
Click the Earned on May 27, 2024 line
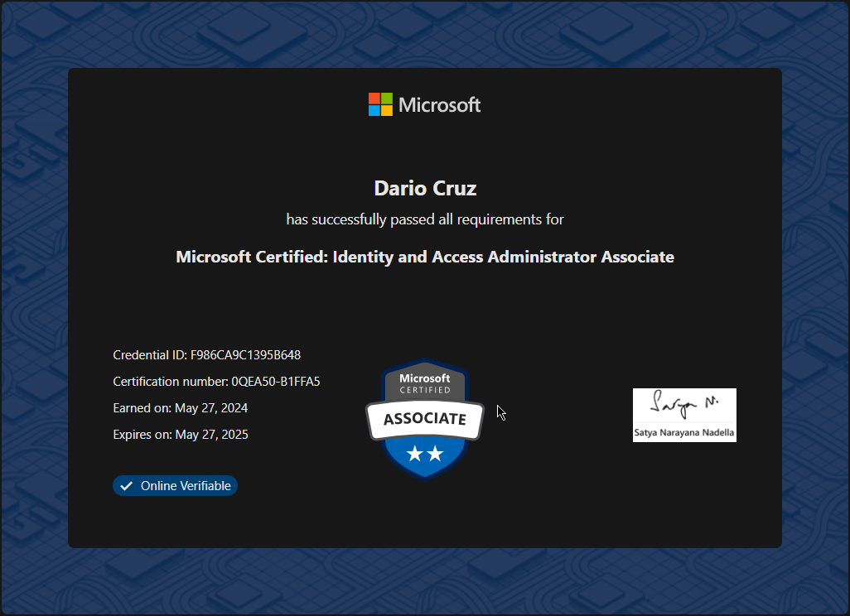pyautogui.click(x=180, y=408)
